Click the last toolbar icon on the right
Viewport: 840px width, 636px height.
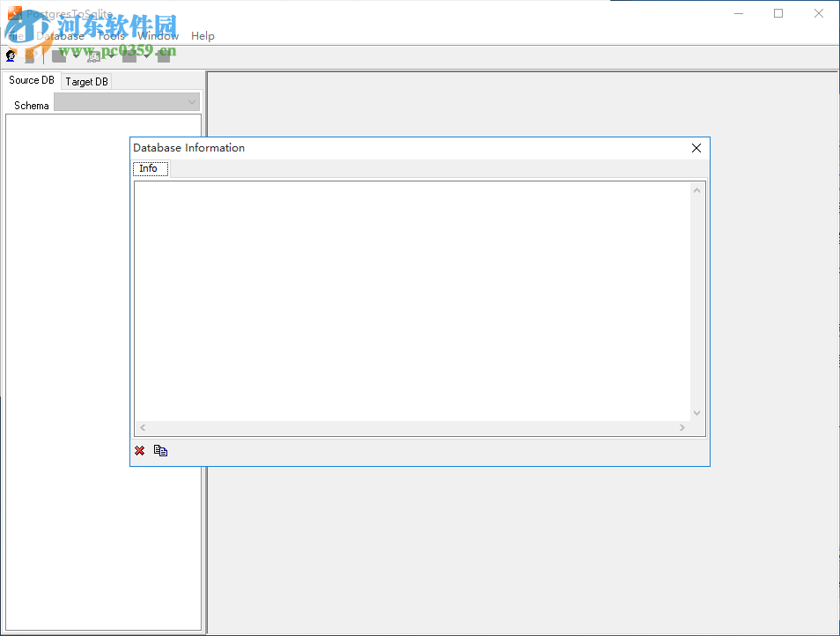click(x=162, y=55)
